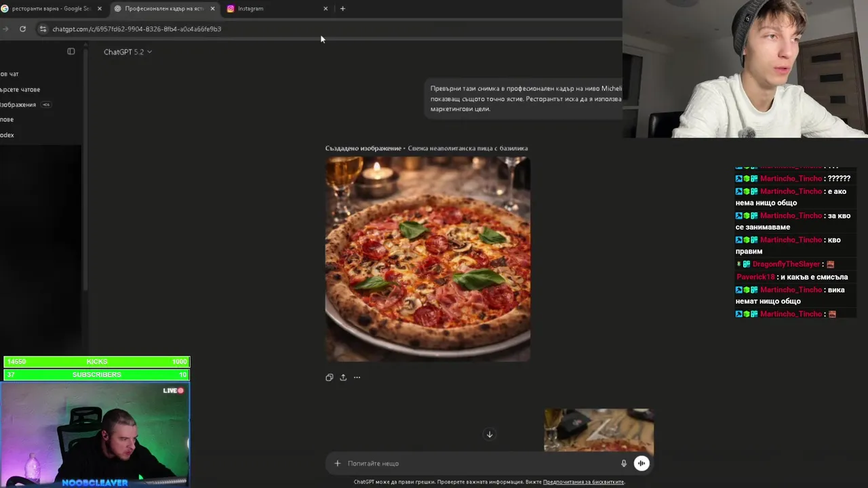Jump to bottom with down arrow
This screenshot has height=488, width=868.
point(490,434)
